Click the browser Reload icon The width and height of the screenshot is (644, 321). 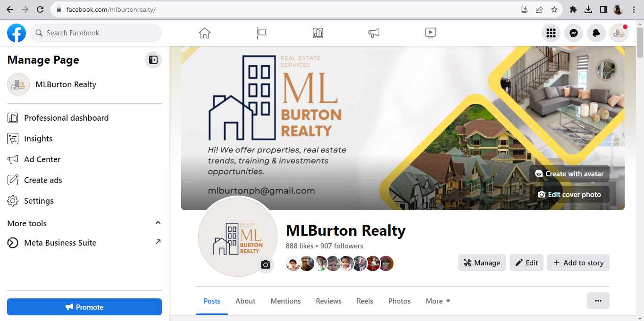click(40, 9)
